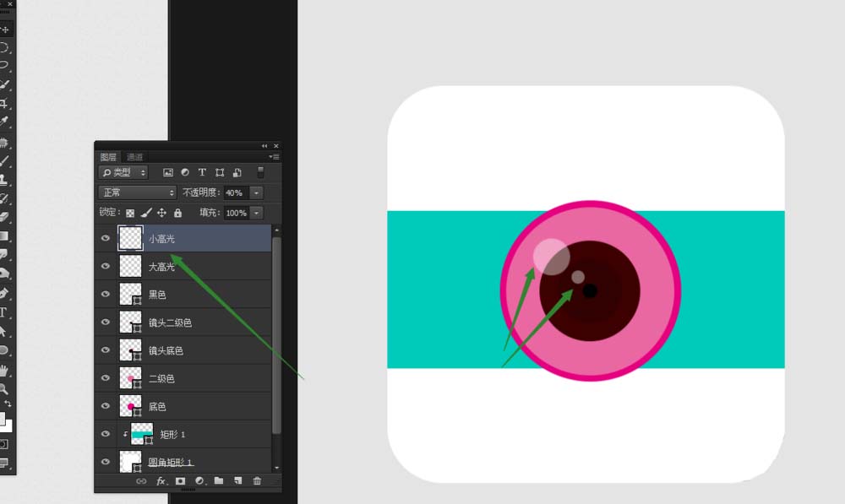This screenshot has height=504, width=845.
Task: Hide the 底色 layer via its eye icon
Action: (x=106, y=407)
